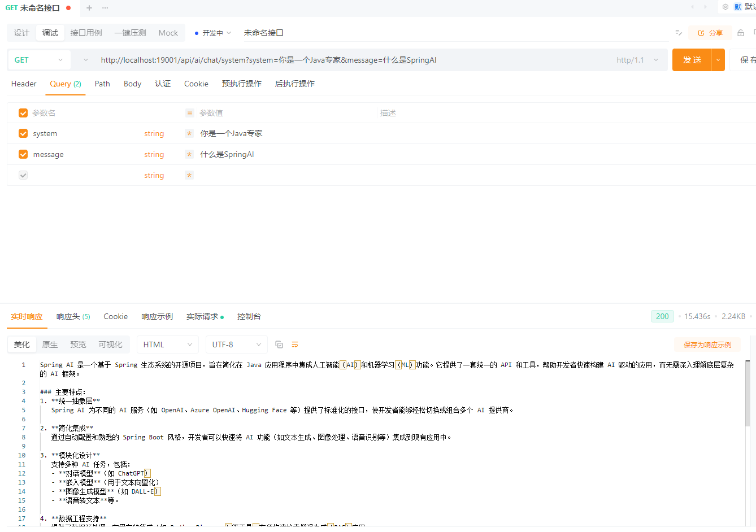The height and width of the screenshot is (532, 756).
Task: Click the 发送 send button
Action: click(x=692, y=59)
